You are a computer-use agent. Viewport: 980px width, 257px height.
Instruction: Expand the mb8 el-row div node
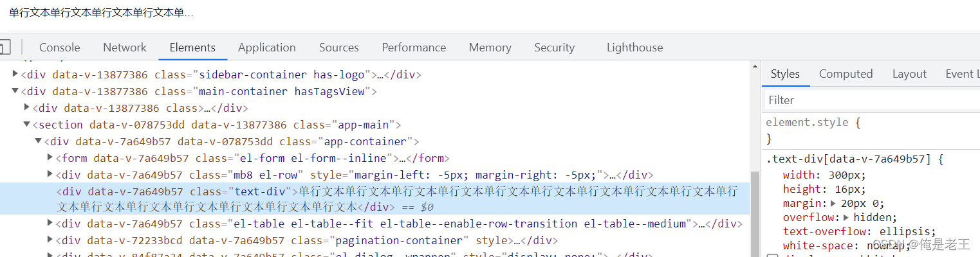click(x=50, y=174)
